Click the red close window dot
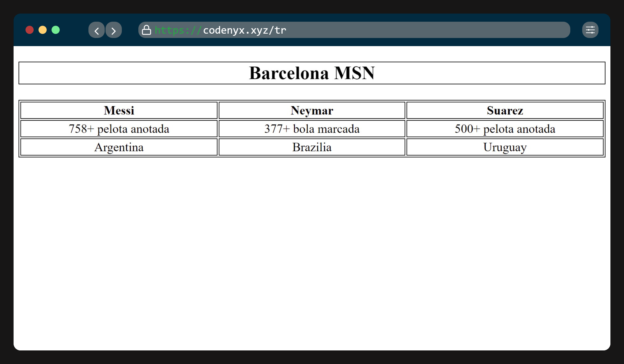624x364 pixels. [30, 30]
